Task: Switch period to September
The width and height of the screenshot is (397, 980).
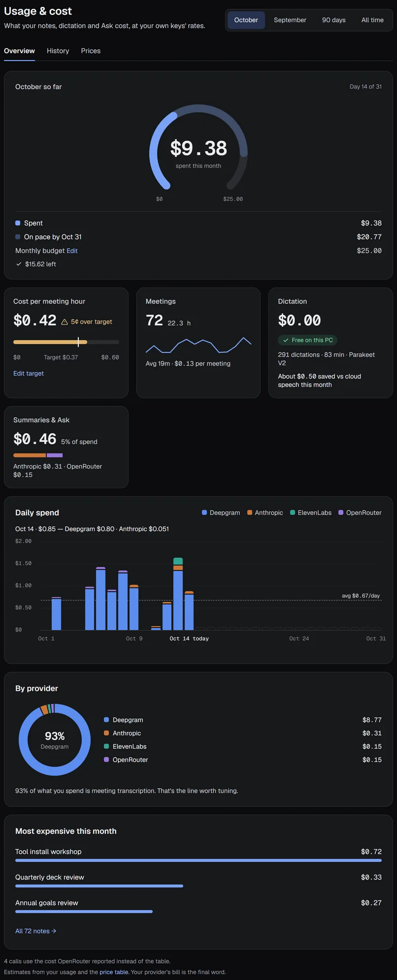Action: [x=290, y=20]
